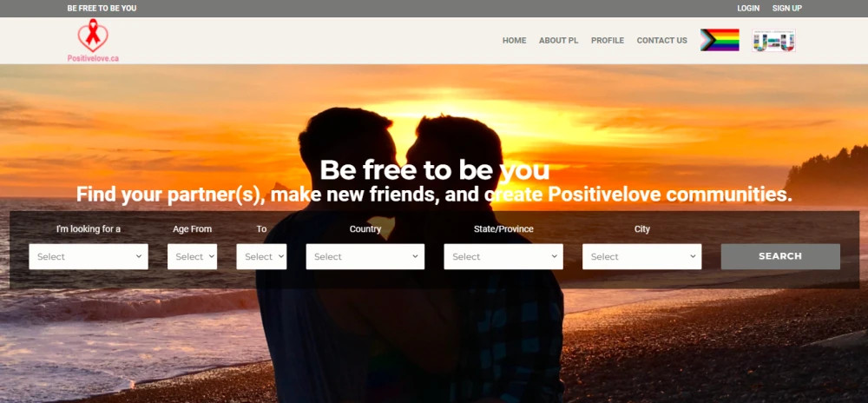Screen dimensions: 868x403
Task: Open the Age From select box
Action: click(192, 257)
